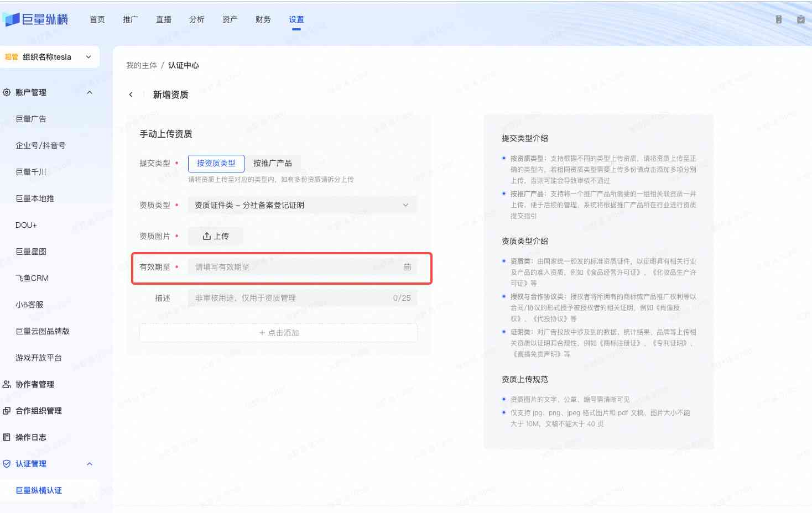Click the 描述 text input field

(290, 298)
